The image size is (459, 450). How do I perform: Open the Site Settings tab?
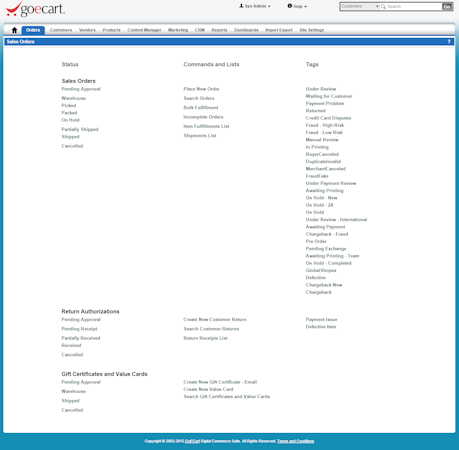click(x=312, y=30)
